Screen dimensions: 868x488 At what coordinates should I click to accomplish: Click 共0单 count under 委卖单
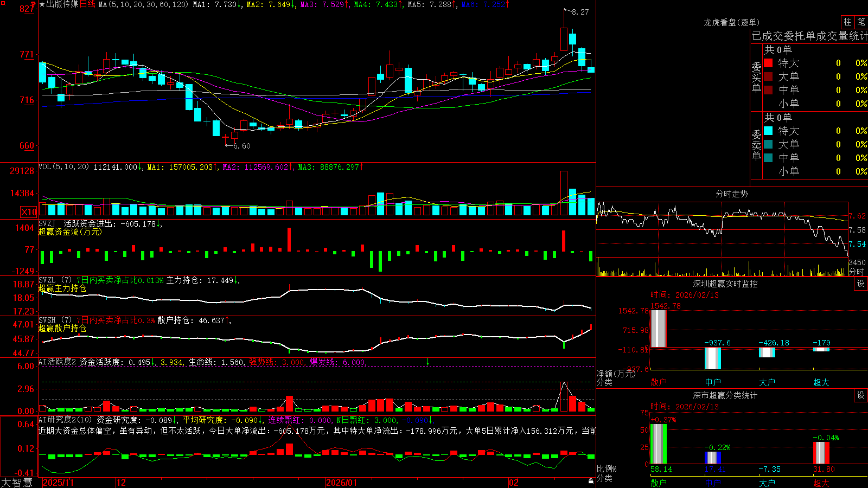(x=778, y=117)
